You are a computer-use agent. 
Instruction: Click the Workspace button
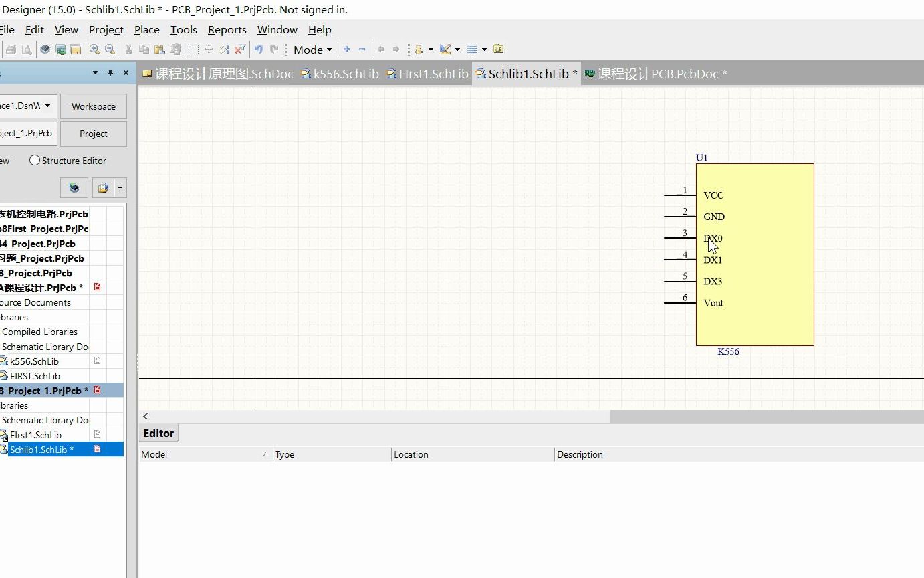93,106
